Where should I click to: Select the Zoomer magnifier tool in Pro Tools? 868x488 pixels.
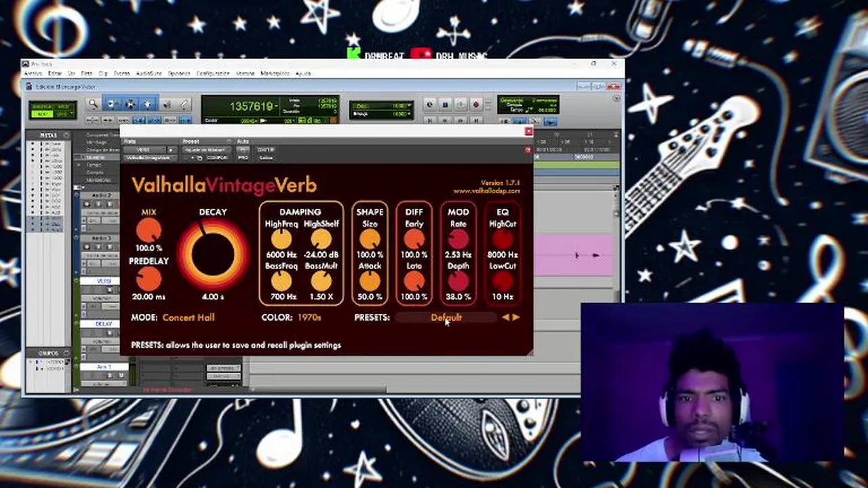[x=93, y=104]
